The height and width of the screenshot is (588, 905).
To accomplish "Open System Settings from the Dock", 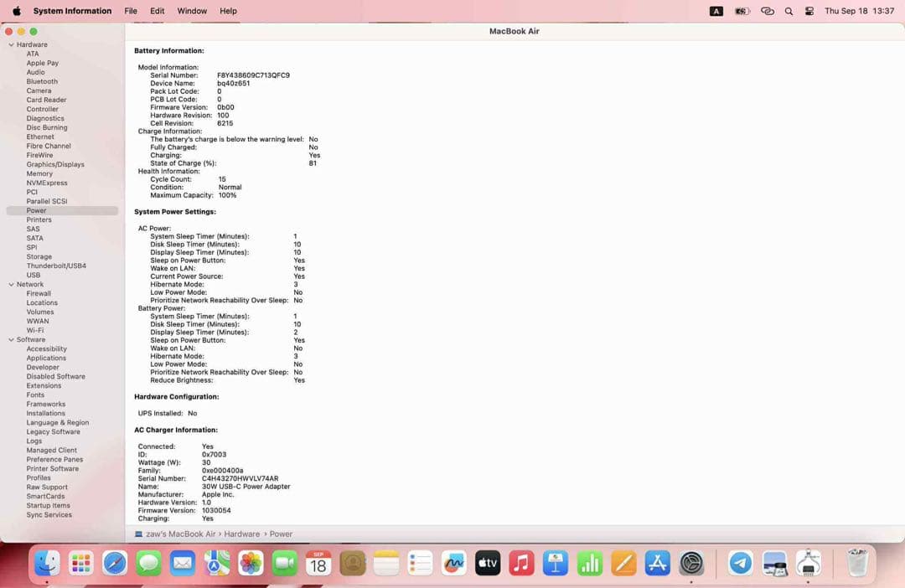I will [x=691, y=564].
